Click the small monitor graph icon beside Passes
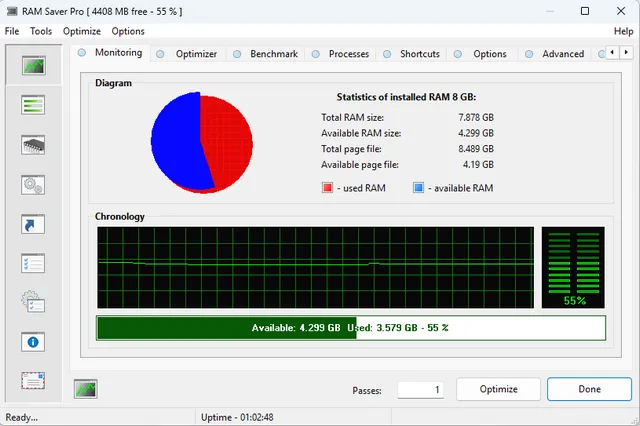Viewport: 640px width, 426px height. click(86, 389)
